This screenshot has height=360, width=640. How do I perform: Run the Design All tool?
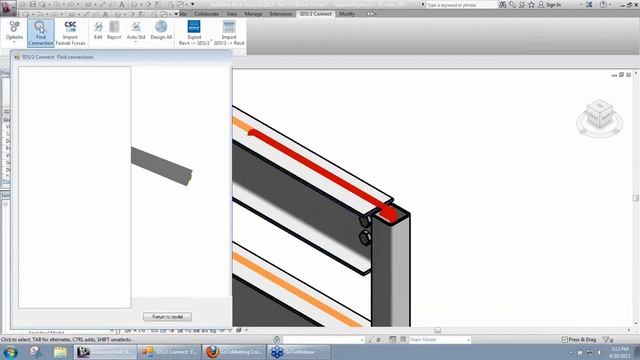[161, 30]
